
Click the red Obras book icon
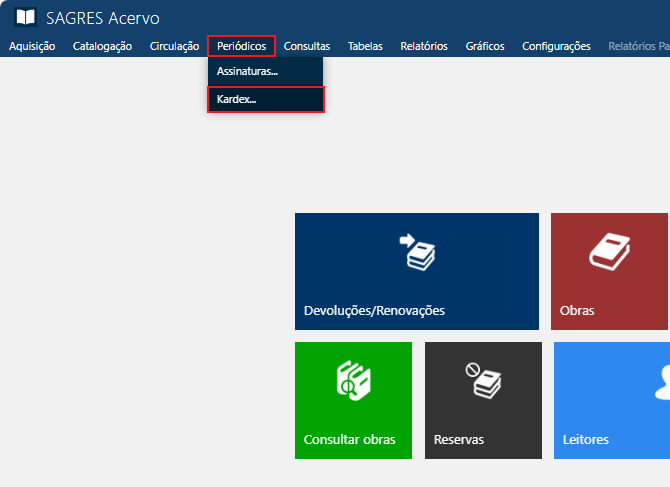pos(609,252)
